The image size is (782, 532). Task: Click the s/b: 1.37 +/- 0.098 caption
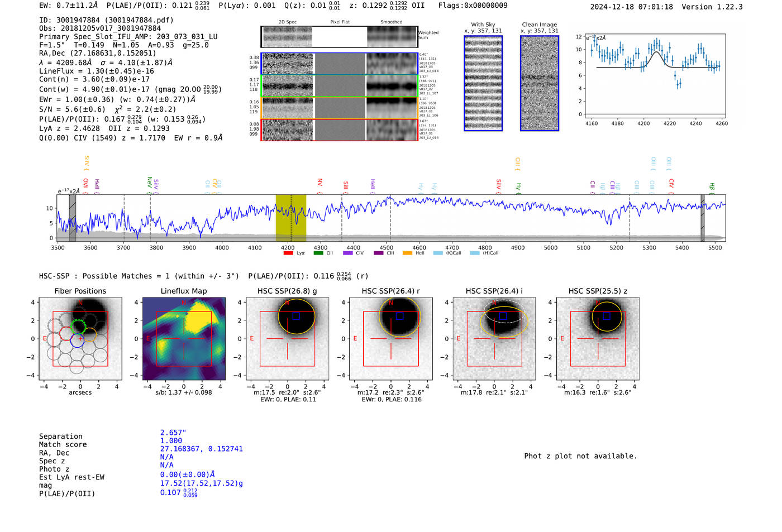(184, 392)
